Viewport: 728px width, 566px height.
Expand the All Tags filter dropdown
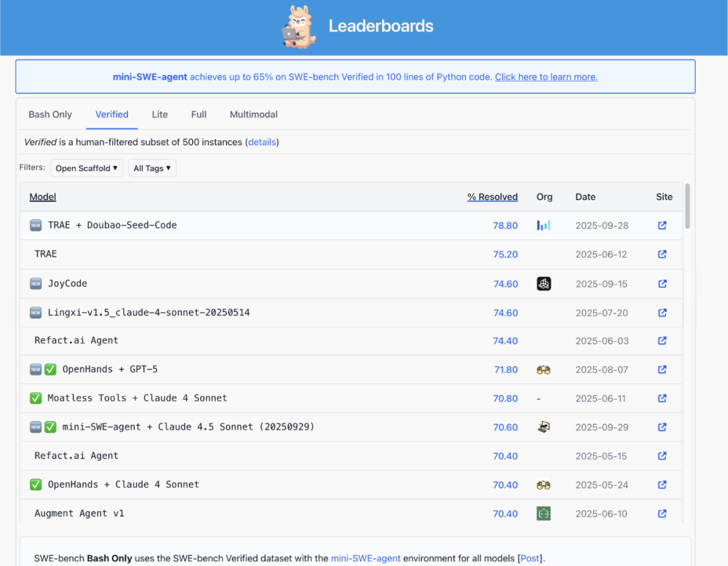[x=152, y=168]
